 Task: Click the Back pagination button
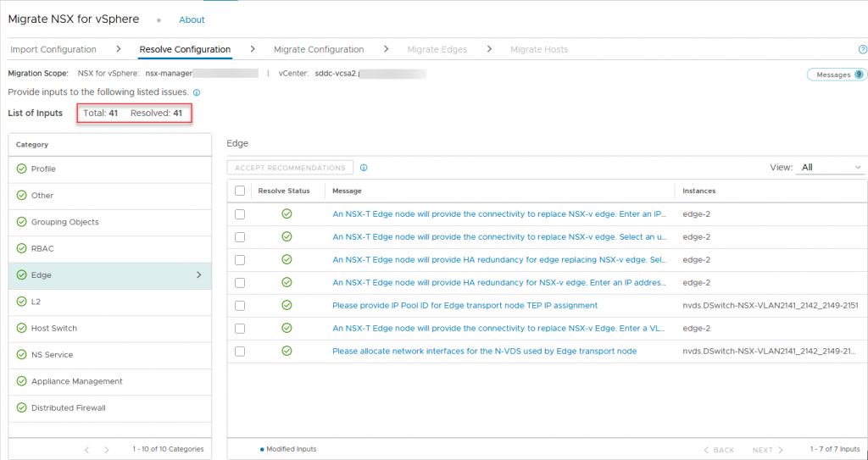[719, 450]
